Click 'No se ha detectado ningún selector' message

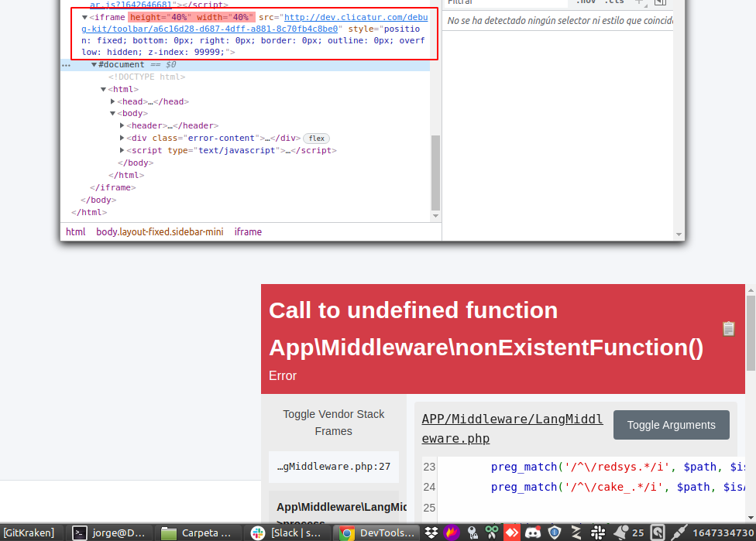[559, 21]
